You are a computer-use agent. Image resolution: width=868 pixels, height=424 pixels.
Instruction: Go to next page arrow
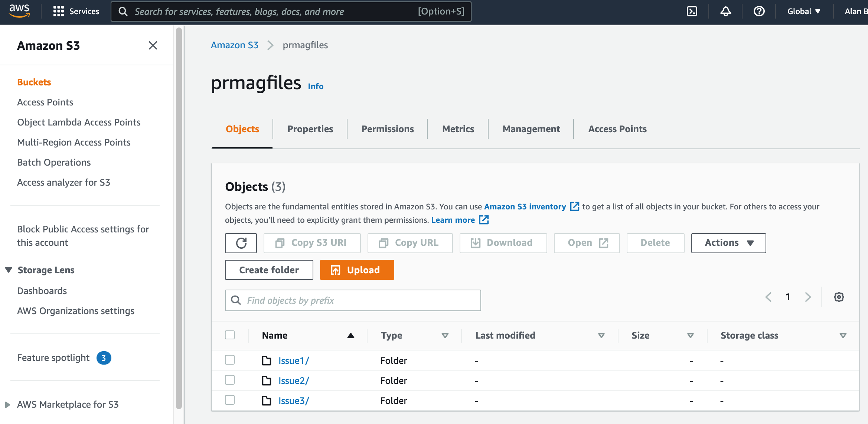pos(808,297)
